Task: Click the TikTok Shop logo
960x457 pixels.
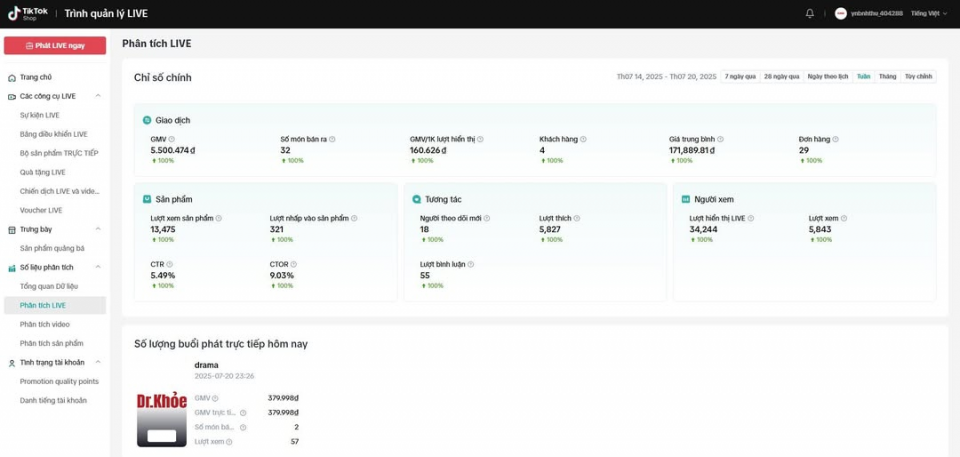Action: 26,13
